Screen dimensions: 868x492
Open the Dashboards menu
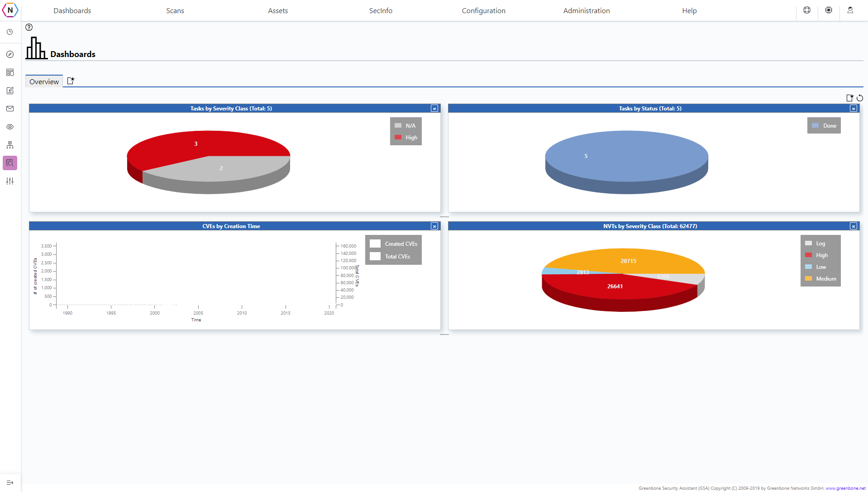click(x=72, y=10)
